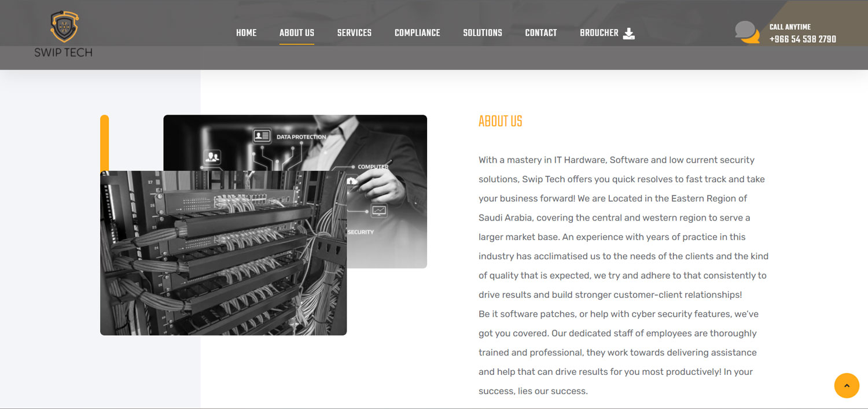868x409 pixels.
Task: Click the Broucher link text
Action: (599, 33)
